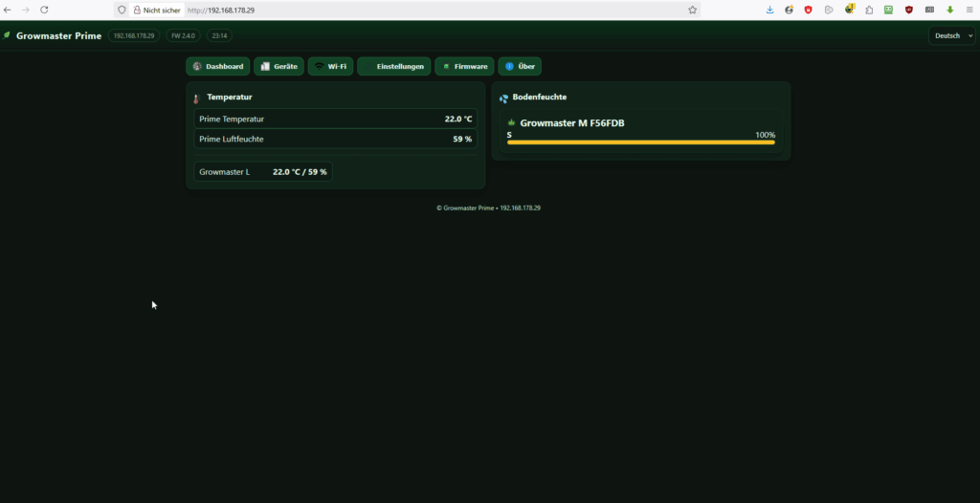Image resolution: width=980 pixels, height=503 pixels.
Task: Click the 'Nicht sicher' security indicator
Action: pos(157,10)
